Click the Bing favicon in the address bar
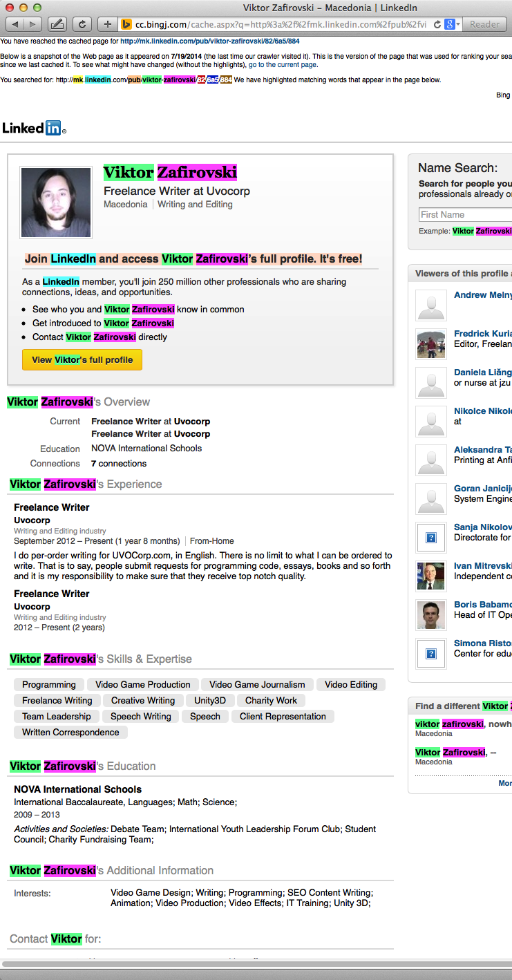This screenshot has height=980, width=512. click(x=126, y=23)
